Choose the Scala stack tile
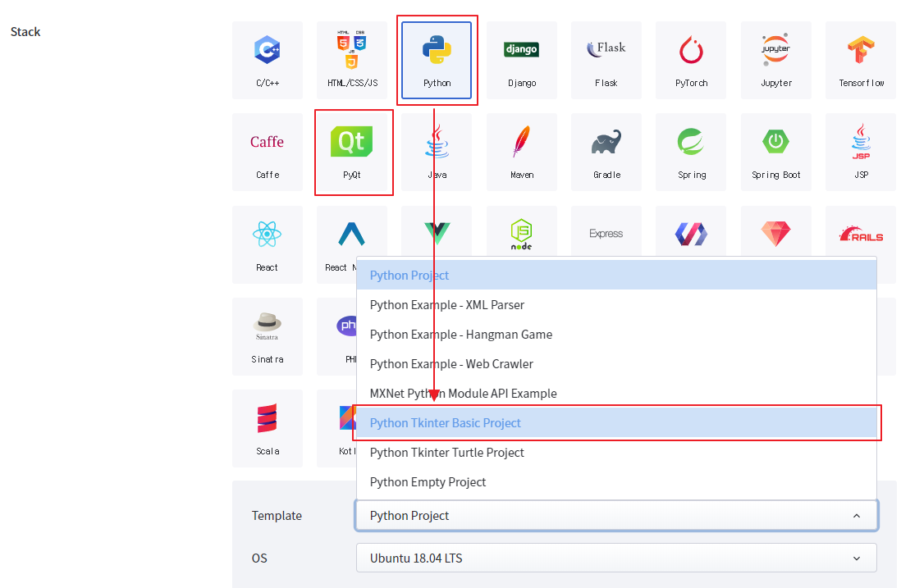This screenshot has height=588, width=901. pos(268,428)
